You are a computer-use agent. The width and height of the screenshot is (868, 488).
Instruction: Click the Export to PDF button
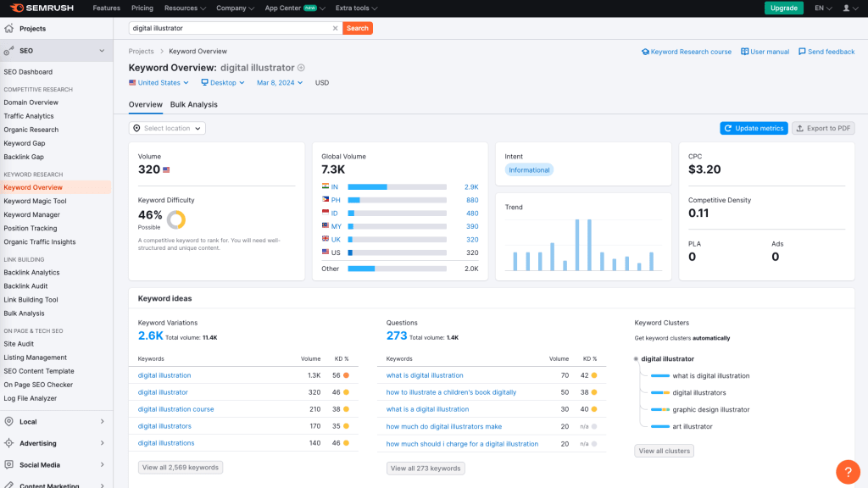pos(823,129)
